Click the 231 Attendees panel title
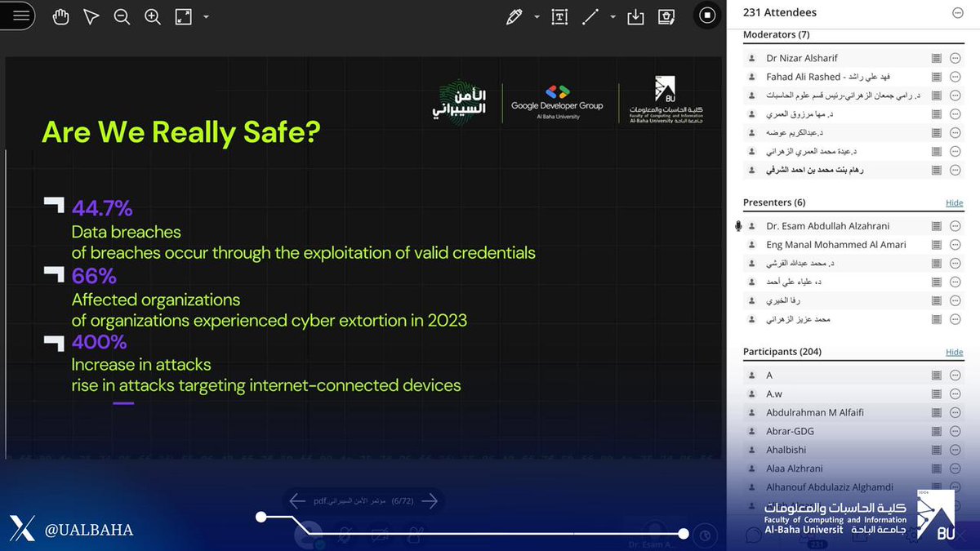 pos(779,12)
